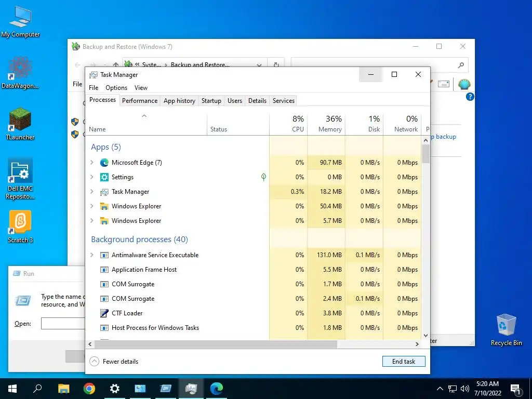Viewport: 532px width, 399px height.
Task: Sort by the Status column header
Action: point(238,124)
